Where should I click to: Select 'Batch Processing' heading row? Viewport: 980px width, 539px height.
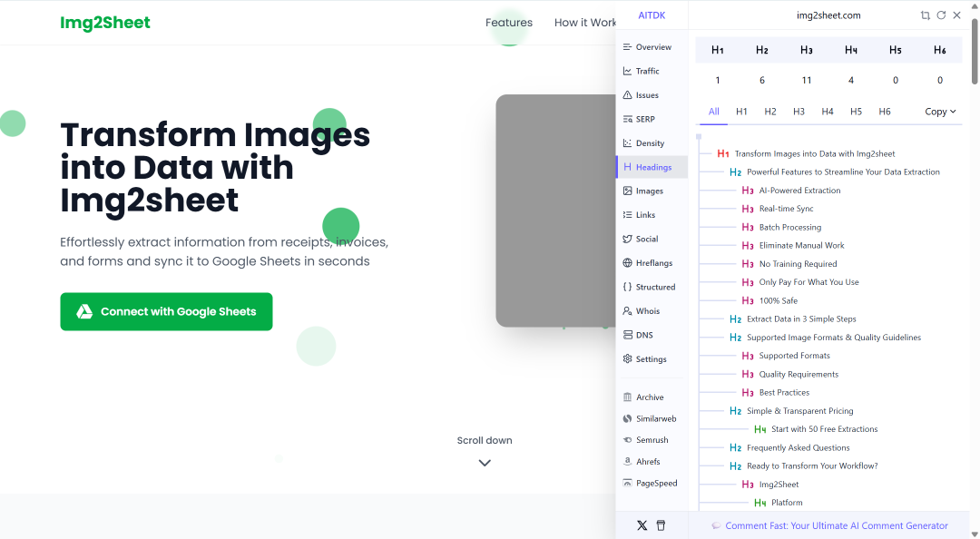(x=781, y=227)
